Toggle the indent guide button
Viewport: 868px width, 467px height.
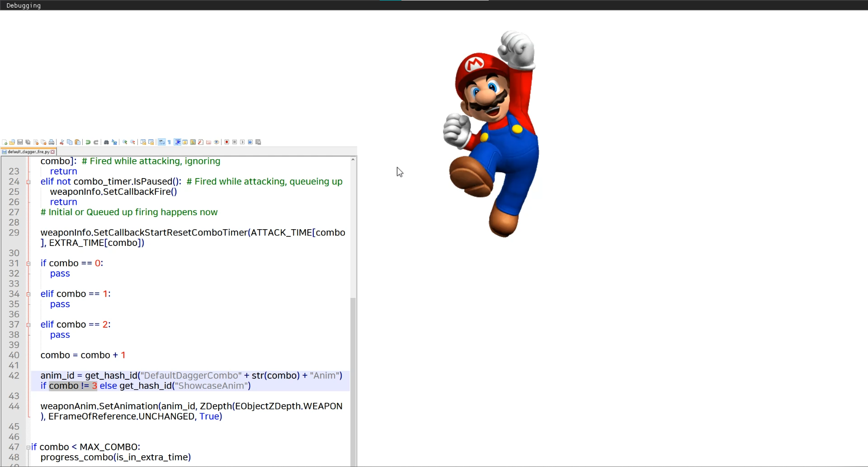tap(178, 142)
